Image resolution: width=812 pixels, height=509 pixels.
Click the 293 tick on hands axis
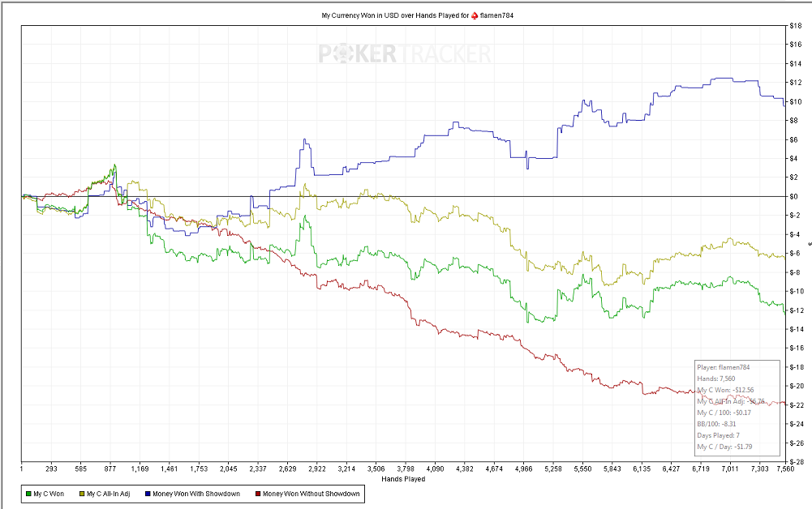pos(51,469)
